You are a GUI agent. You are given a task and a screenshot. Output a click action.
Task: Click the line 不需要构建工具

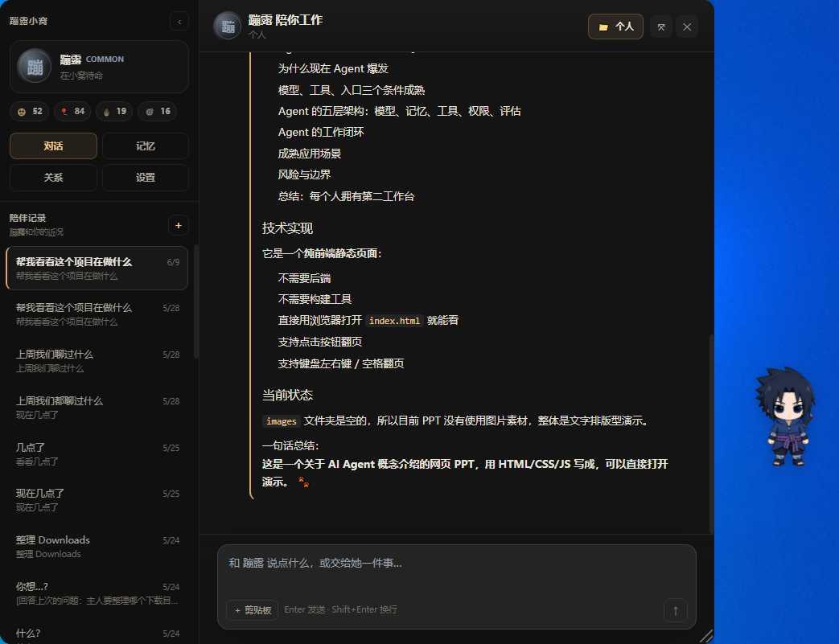pyautogui.click(x=315, y=300)
